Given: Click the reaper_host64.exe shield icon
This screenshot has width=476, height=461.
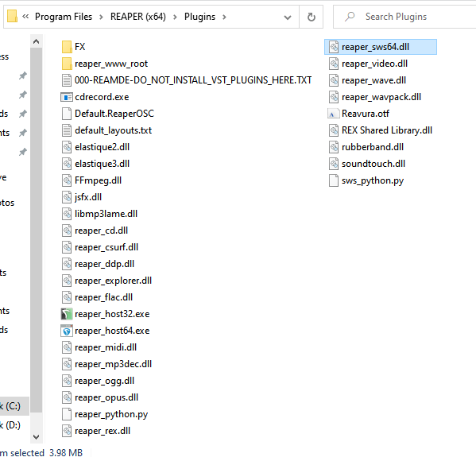Looking at the screenshot, I should pyautogui.click(x=67, y=331).
